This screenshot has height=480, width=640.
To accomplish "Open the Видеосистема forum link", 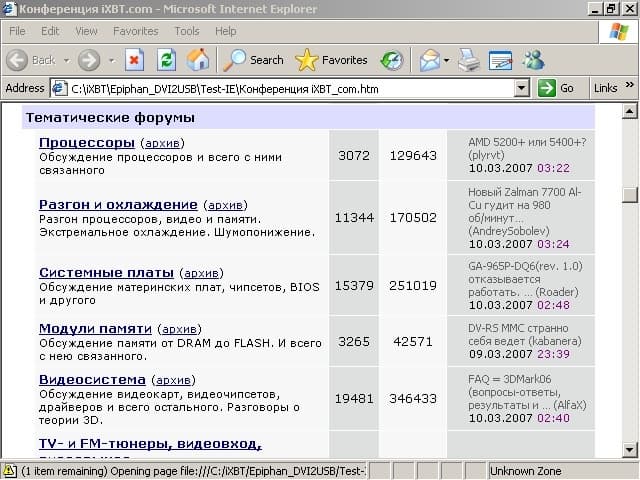I will tap(92, 379).
